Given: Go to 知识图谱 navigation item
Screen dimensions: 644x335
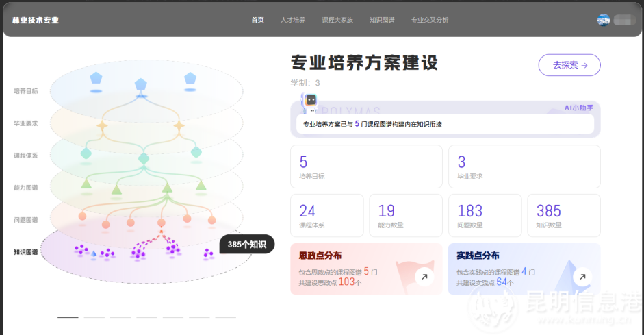Looking at the screenshot, I should (x=381, y=20).
